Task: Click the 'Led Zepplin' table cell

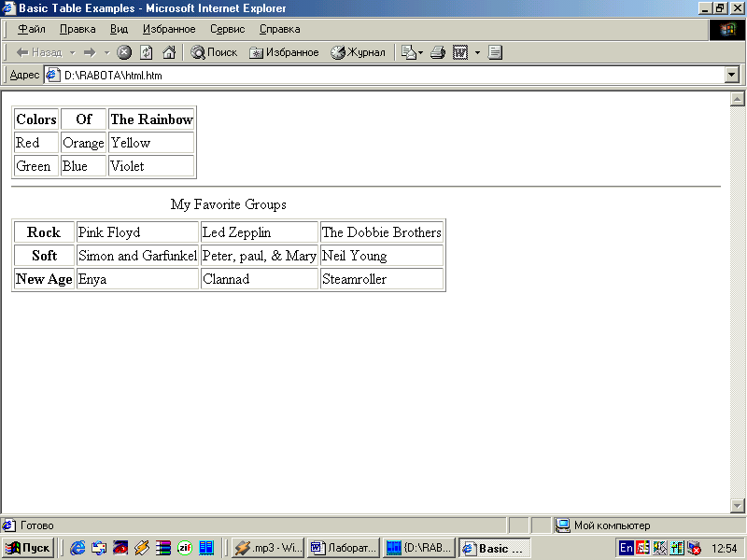Action: (260, 231)
